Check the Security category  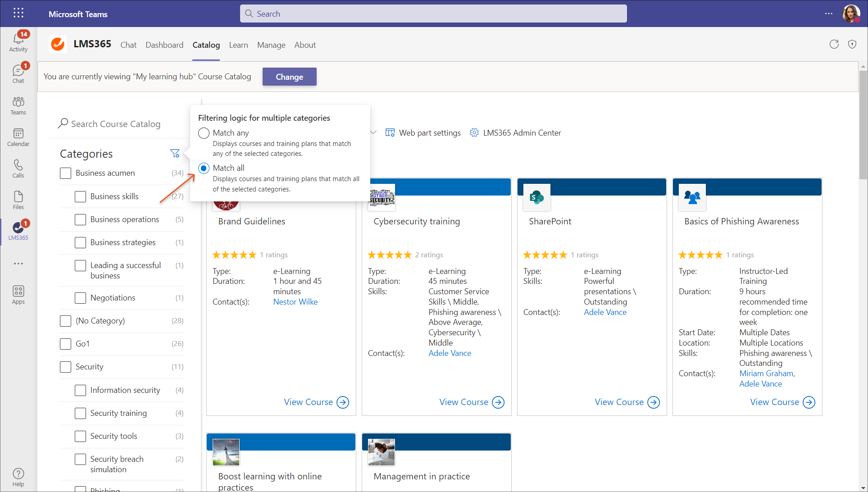coord(66,367)
